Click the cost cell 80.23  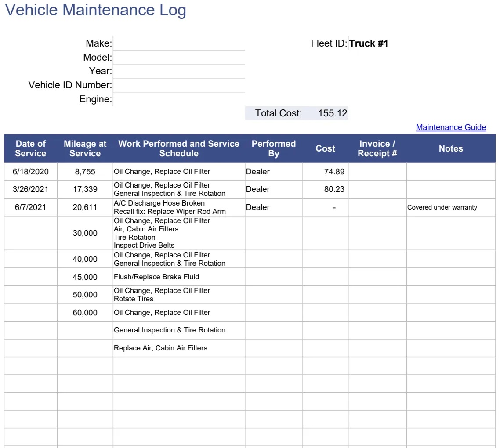325,189
